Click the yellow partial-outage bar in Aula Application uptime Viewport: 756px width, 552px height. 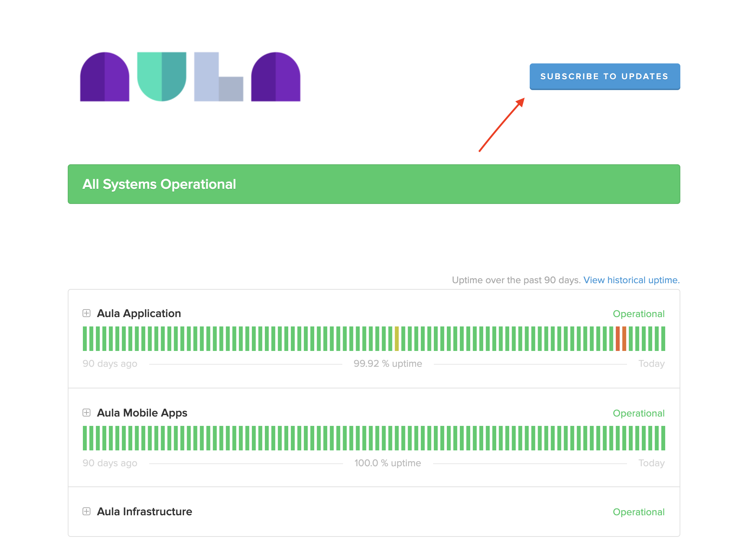point(397,338)
